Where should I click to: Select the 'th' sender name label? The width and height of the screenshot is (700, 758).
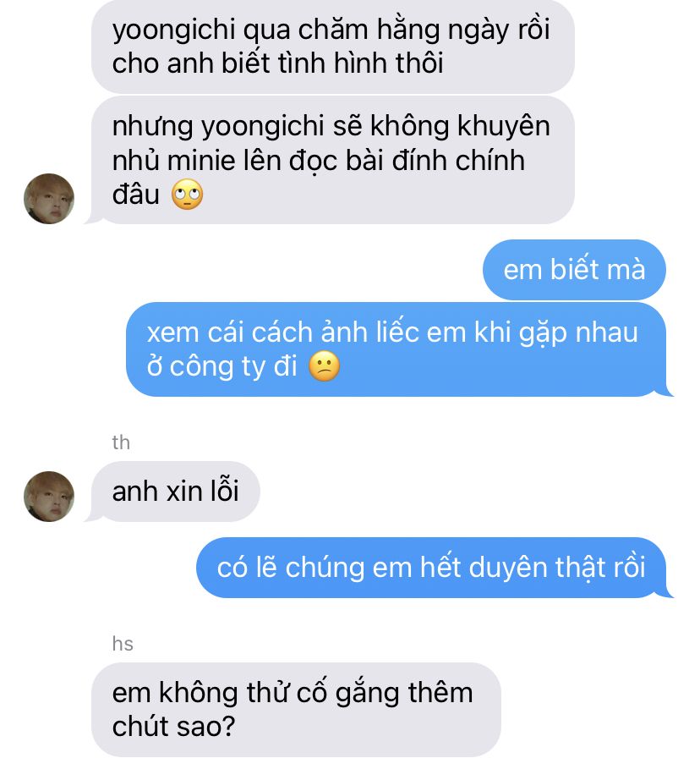pos(121,442)
